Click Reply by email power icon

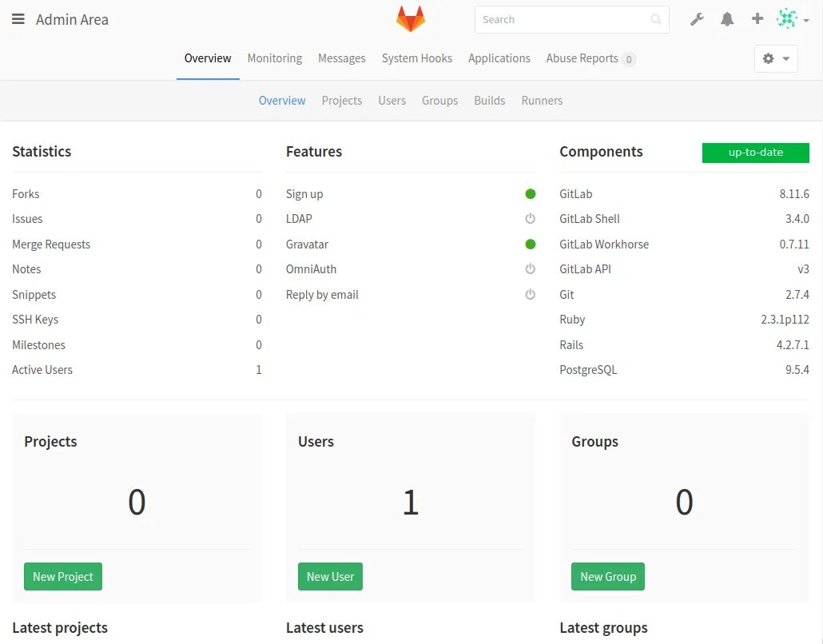(x=530, y=294)
